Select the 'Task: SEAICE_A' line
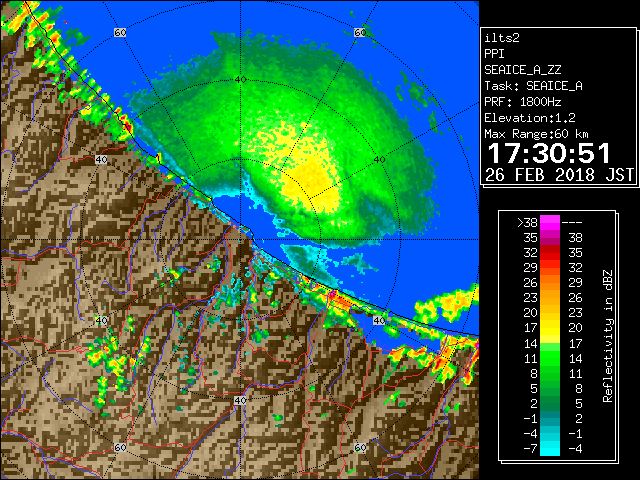 point(533,86)
